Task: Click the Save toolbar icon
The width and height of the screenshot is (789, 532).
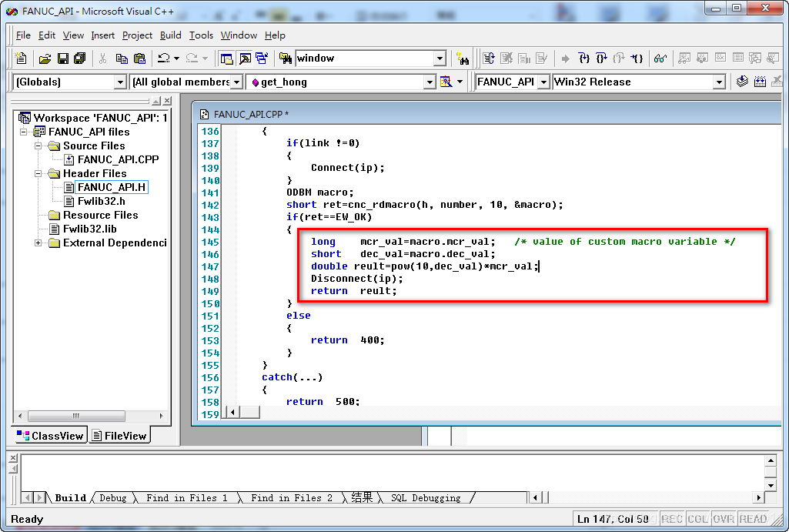Action: click(x=63, y=59)
